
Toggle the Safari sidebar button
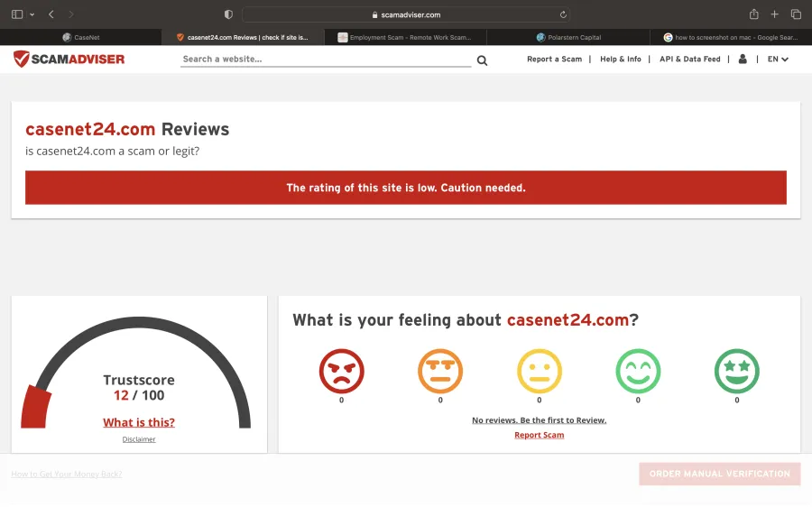tap(17, 14)
